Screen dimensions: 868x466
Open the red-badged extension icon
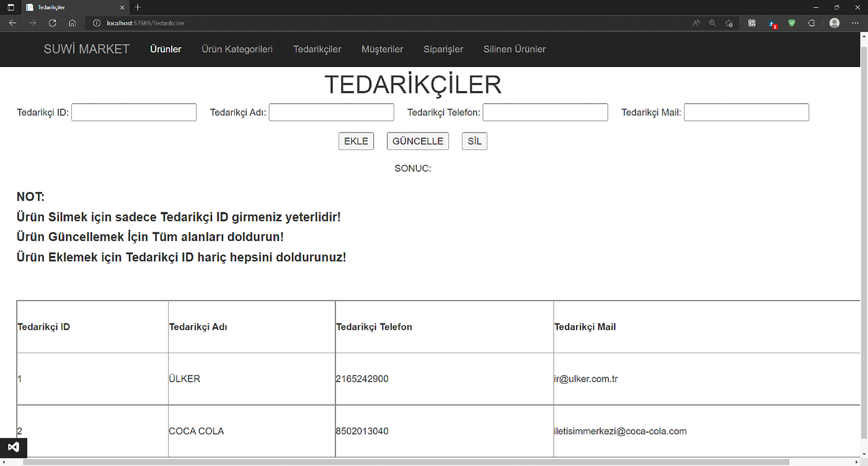click(773, 23)
